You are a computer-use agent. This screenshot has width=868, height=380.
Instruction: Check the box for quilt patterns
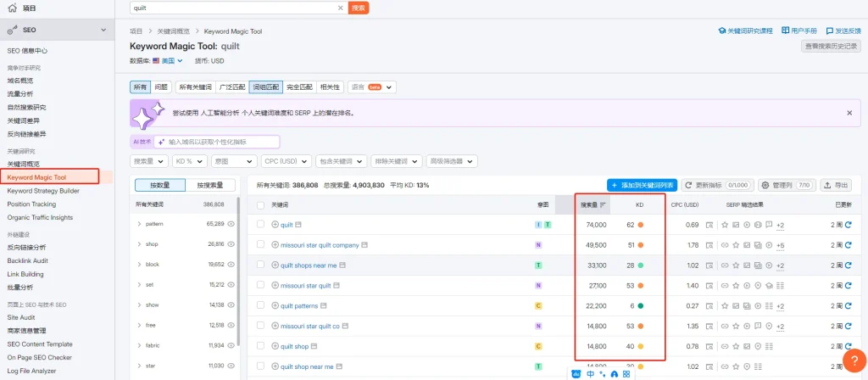(261, 305)
